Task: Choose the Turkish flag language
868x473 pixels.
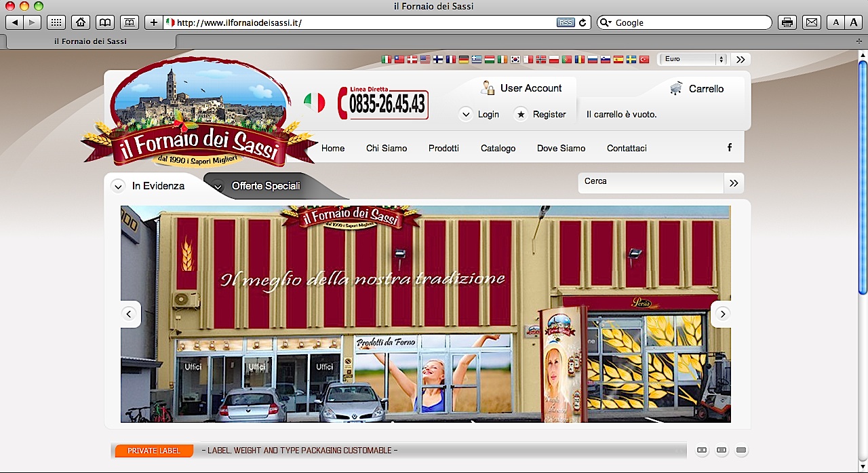Action: click(644, 60)
